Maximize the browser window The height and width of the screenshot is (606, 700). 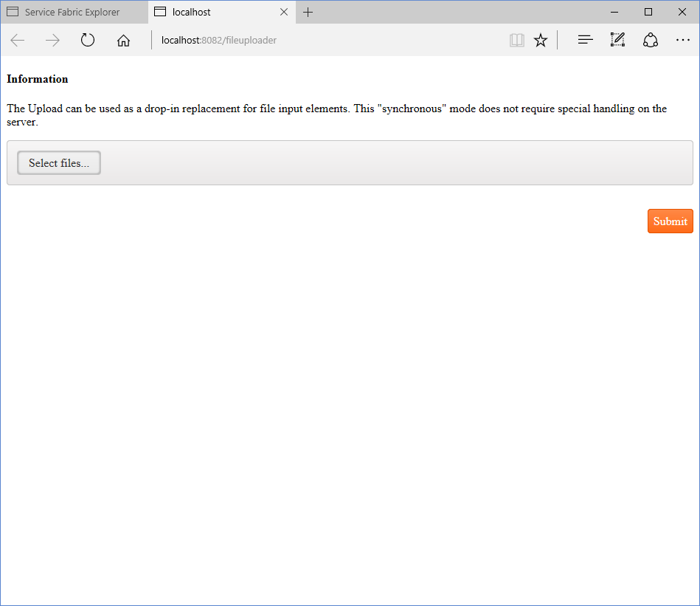pyautogui.click(x=648, y=12)
